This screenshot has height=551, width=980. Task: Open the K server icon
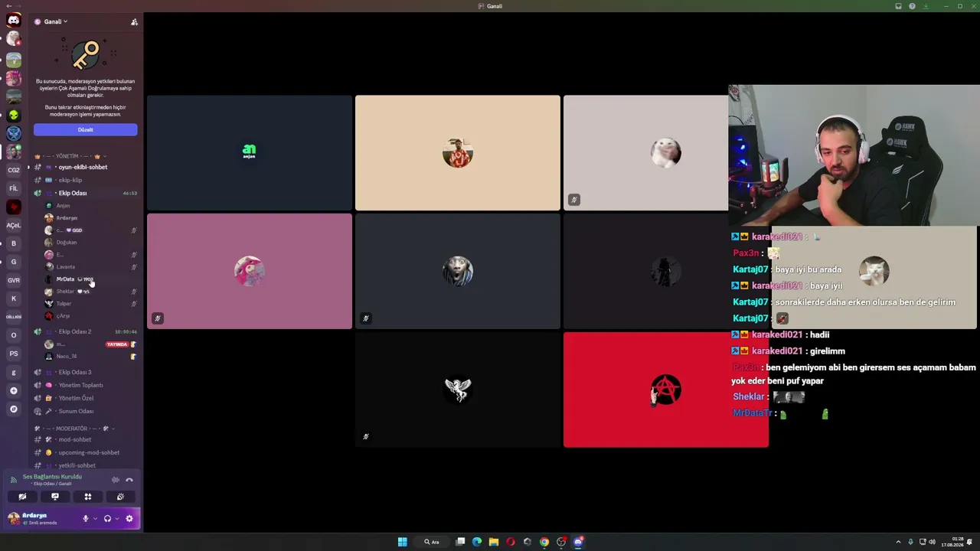pyautogui.click(x=14, y=298)
